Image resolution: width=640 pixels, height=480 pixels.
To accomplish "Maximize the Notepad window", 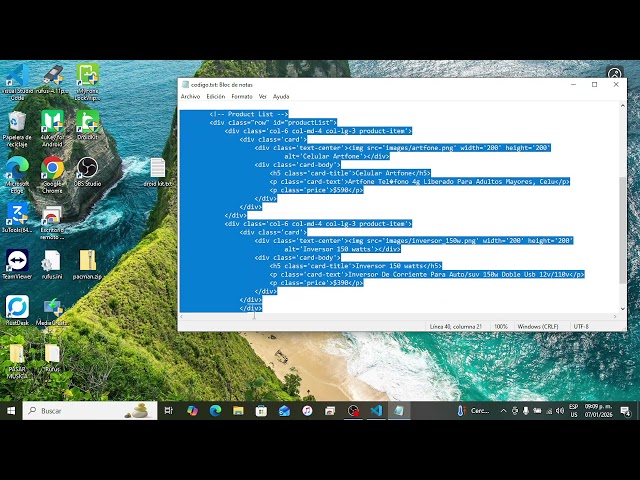I will pos(595,84).
